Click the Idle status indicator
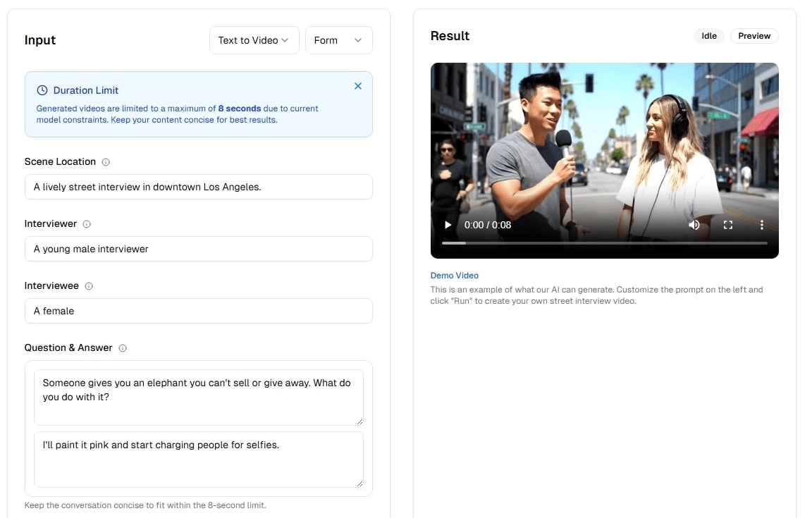812x518 pixels. tap(708, 35)
